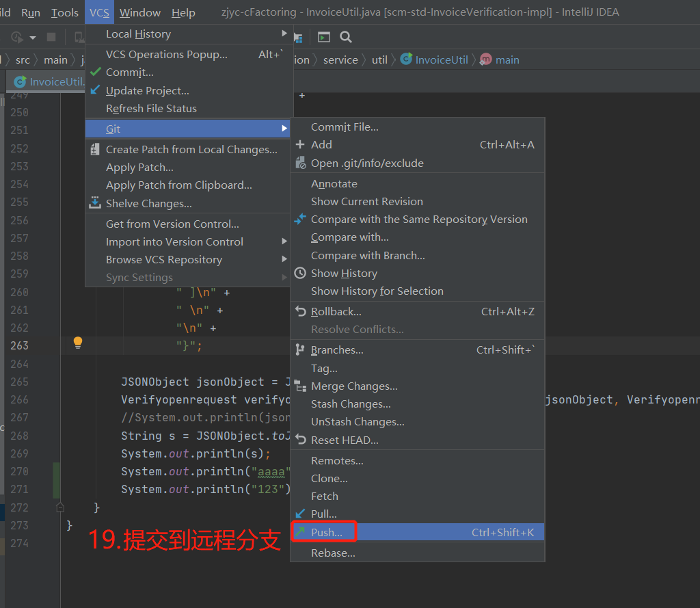Expand Import into Version Control submenu
This screenshot has width=700, height=608.
188,241
